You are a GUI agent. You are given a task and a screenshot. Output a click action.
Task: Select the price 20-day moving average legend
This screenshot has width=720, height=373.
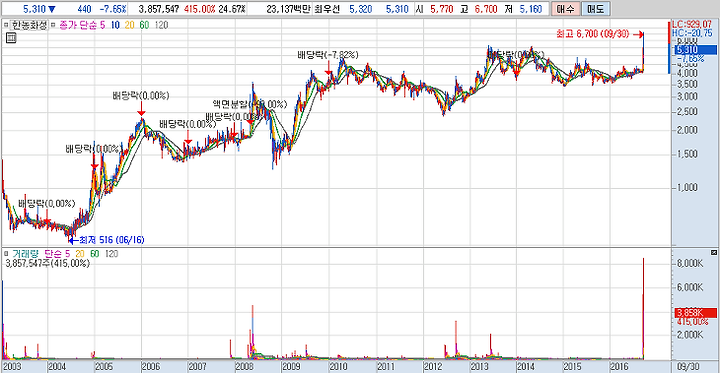coord(129,26)
